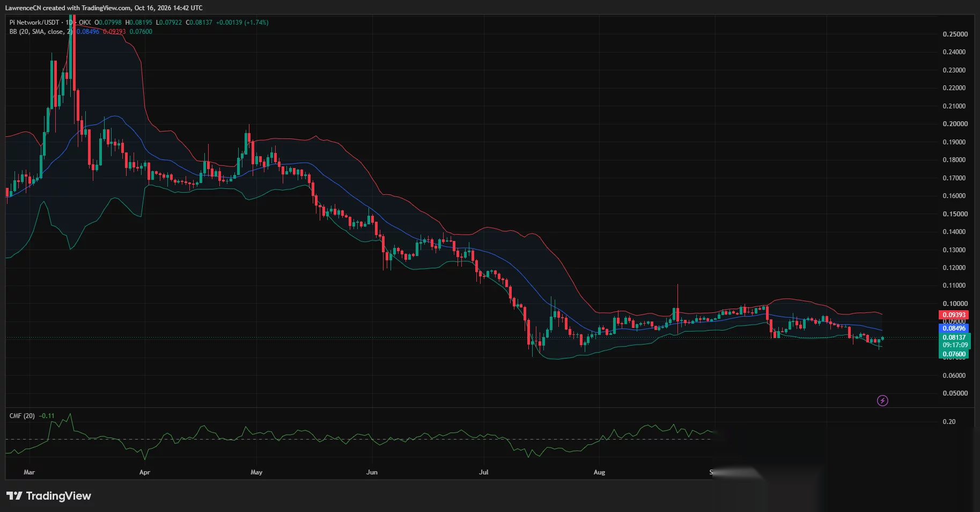Click the 0.12000 price axis label
The image size is (980, 512).
pyautogui.click(x=955, y=268)
